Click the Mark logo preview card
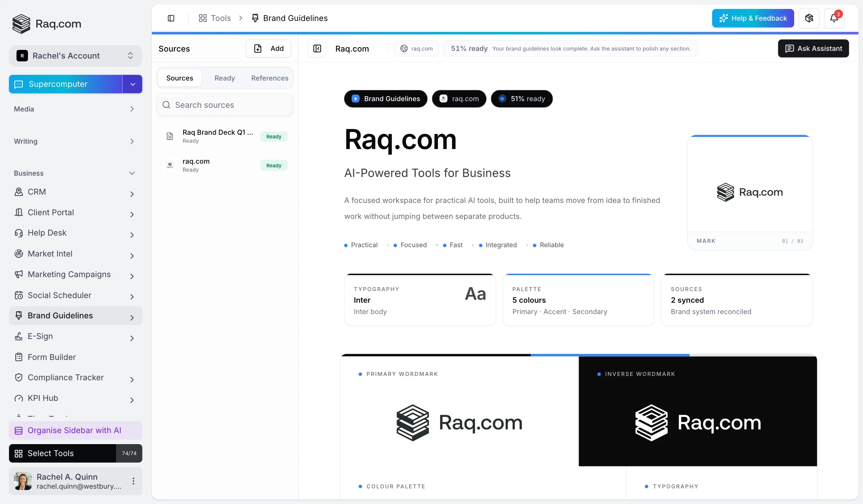 pyautogui.click(x=750, y=193)
